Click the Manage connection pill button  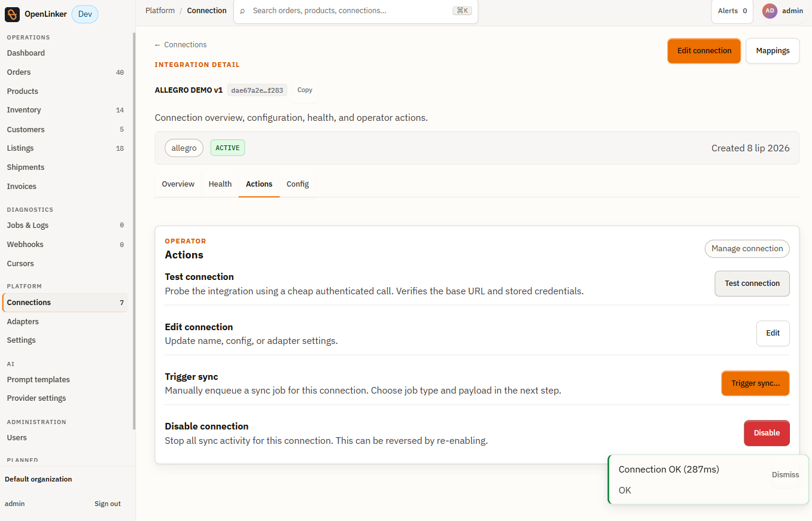coord(747,249)
